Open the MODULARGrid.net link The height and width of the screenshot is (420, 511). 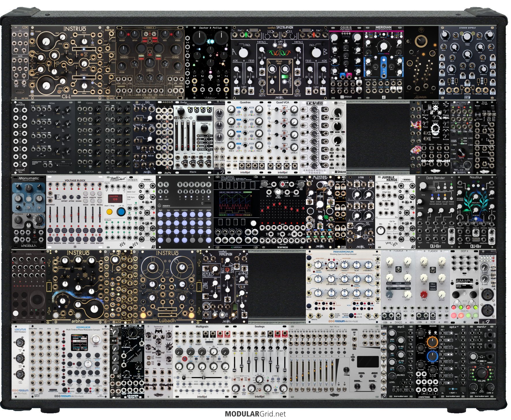tap(255, 414)
